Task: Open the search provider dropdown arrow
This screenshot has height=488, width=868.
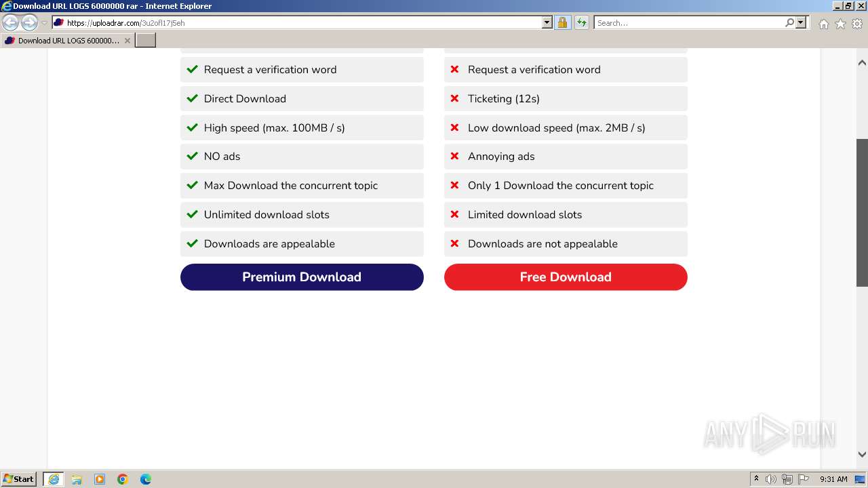Action: 801,23
